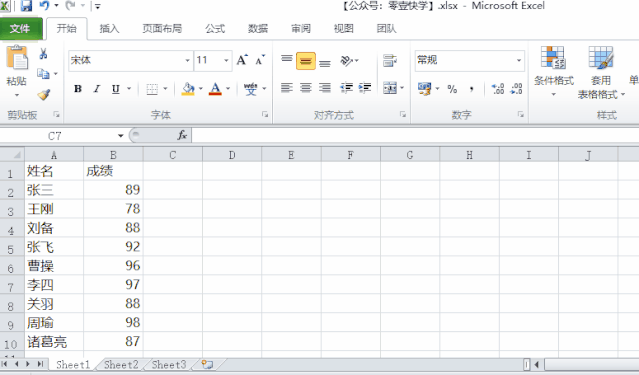The width and height of the screenshot is (639, 375).
Task: Expand underline style dropdown arrow
Action: [129, 88]
